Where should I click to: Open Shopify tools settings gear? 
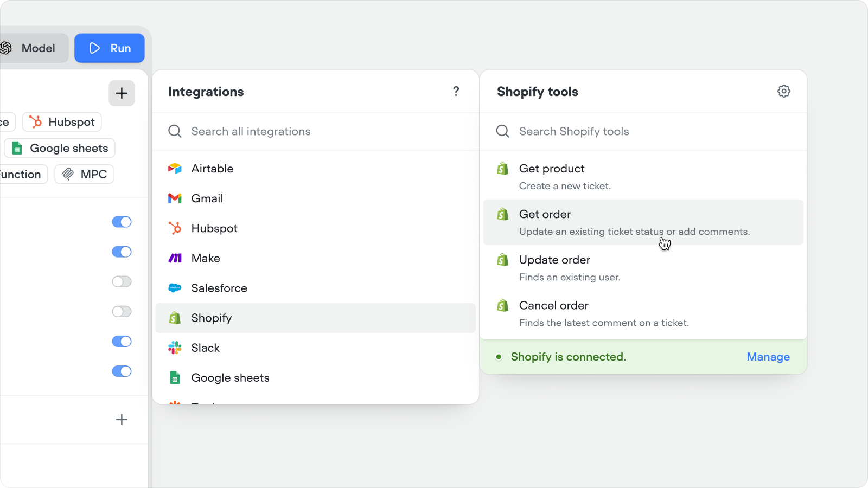pyautogui.click(x=783, y=91)
